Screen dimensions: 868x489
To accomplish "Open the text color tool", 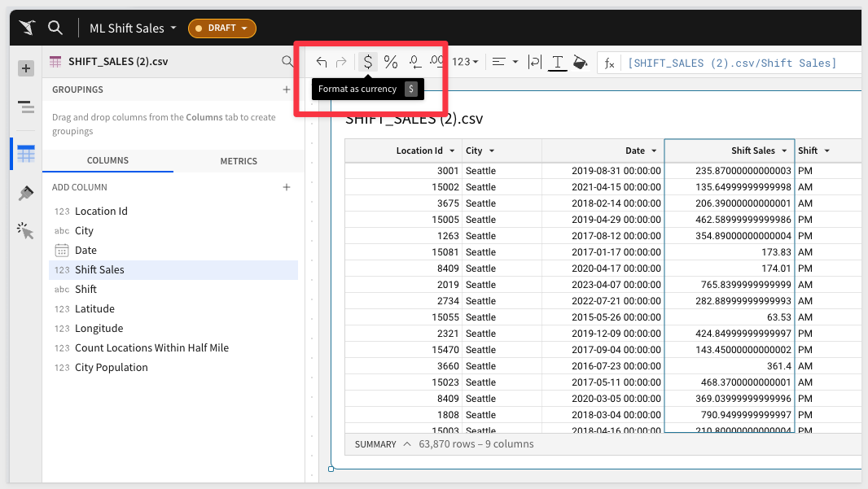I will pyautogui.click(x=557, y=62).
